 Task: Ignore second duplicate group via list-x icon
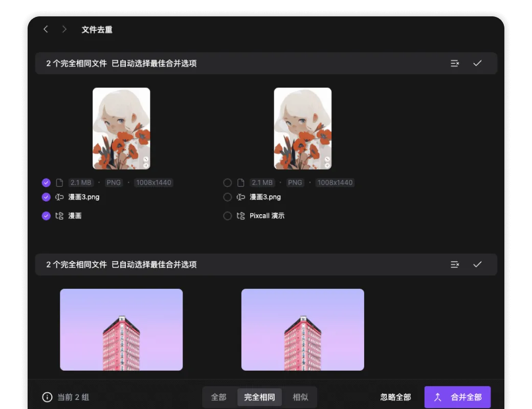click(455, 264)
